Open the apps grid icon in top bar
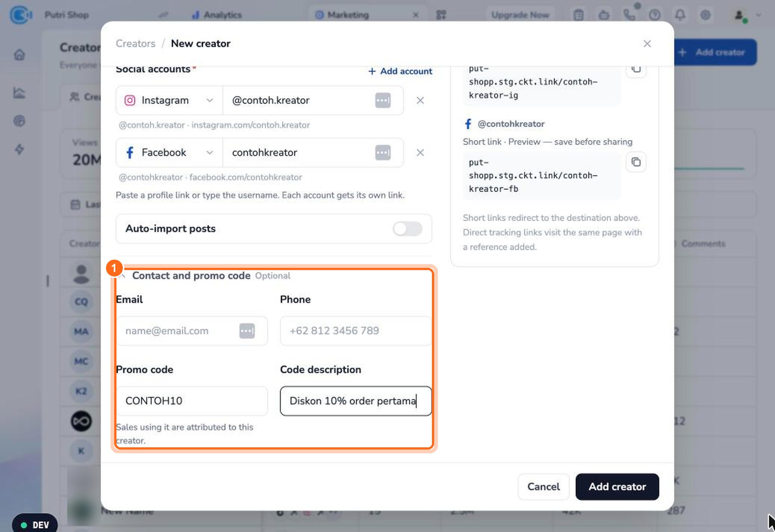Viewport: 775px width, 532px height. tap(441, 15)
